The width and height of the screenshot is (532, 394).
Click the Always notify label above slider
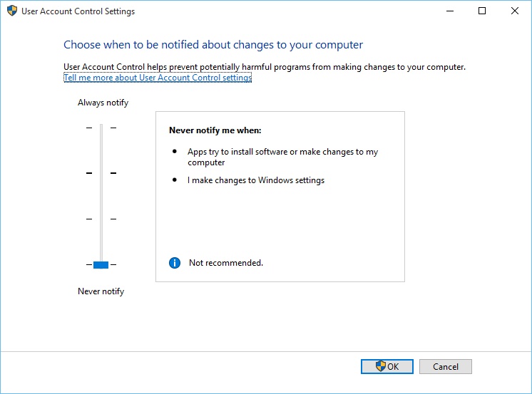click(103, 103)
